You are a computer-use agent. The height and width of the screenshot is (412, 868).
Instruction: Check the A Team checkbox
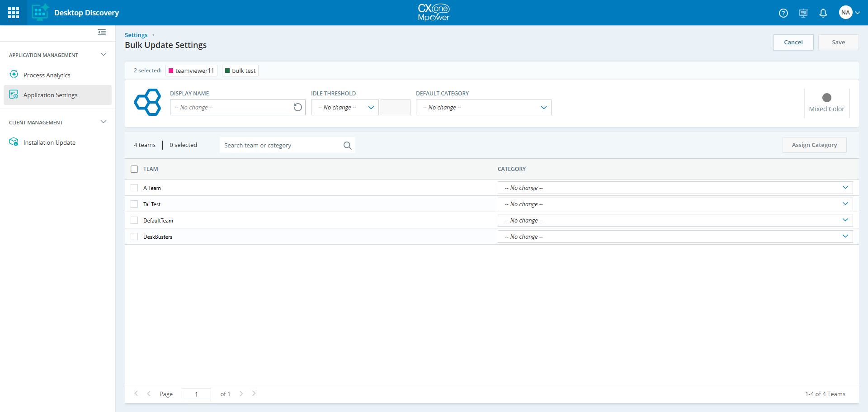[134, 188]
